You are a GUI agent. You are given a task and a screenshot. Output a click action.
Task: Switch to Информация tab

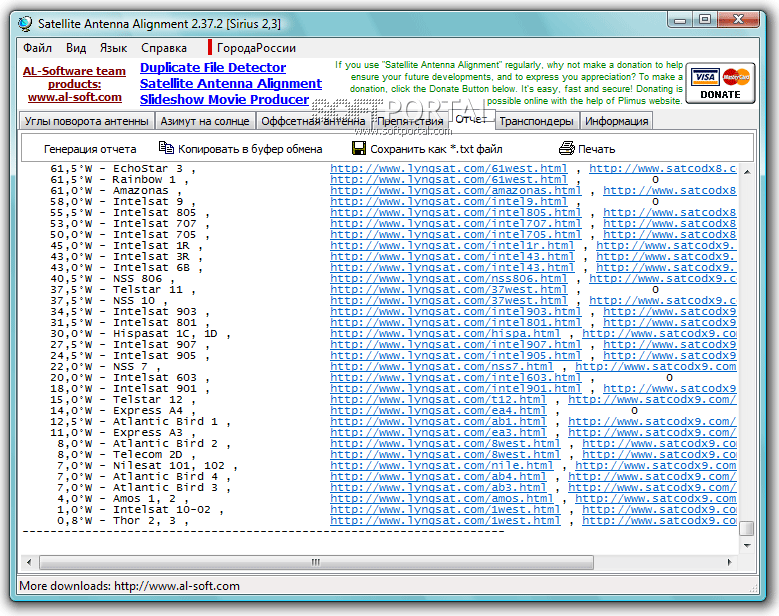[x=616, y=121]
